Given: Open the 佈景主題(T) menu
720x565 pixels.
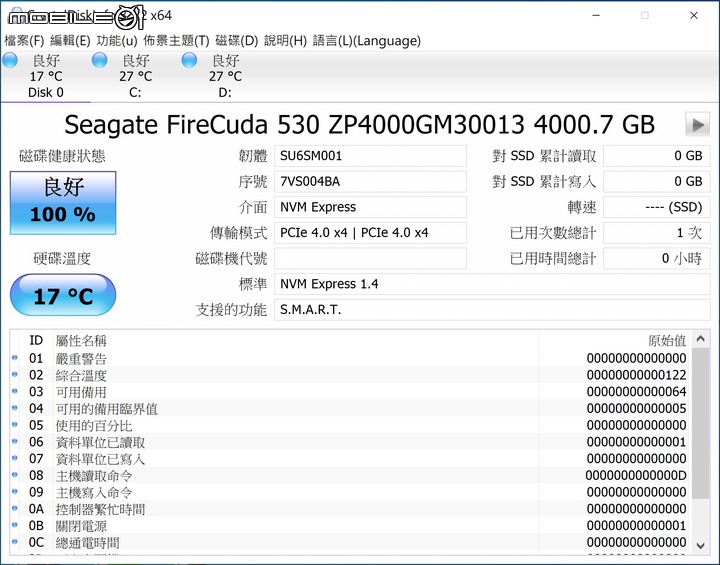Looking at the screenshot, I should [176, 41].
